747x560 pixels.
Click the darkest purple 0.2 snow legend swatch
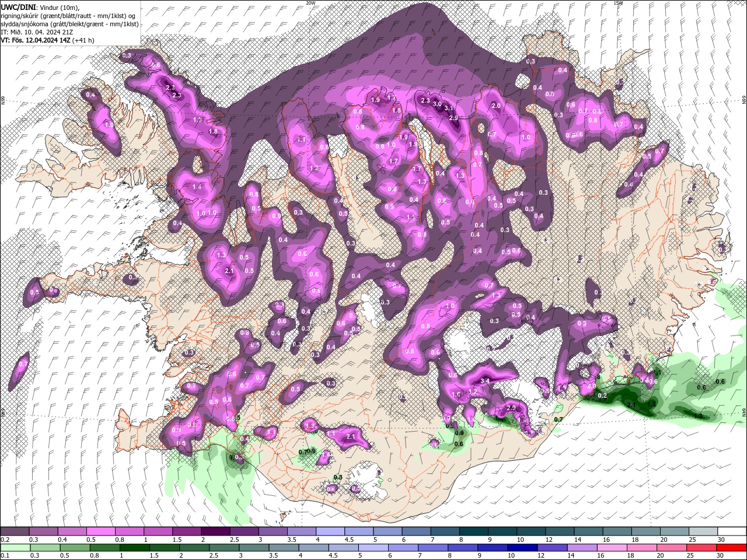[x=15, y=531]
